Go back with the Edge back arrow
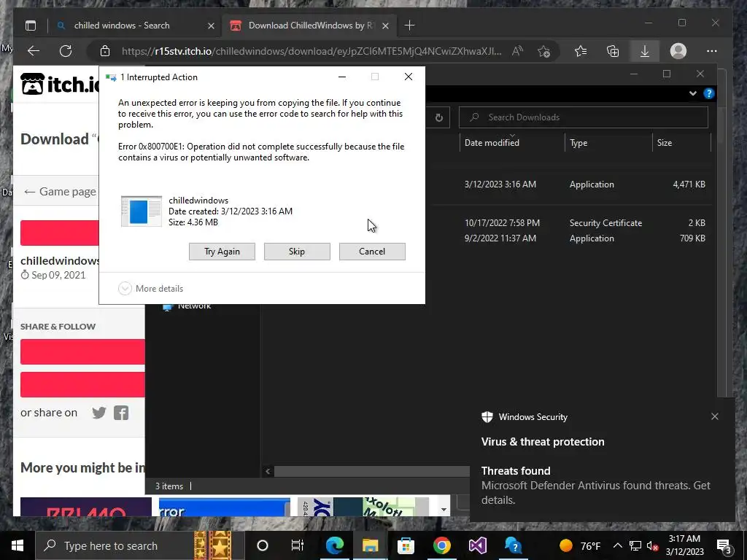747x560 pixels. click(34, 51)
